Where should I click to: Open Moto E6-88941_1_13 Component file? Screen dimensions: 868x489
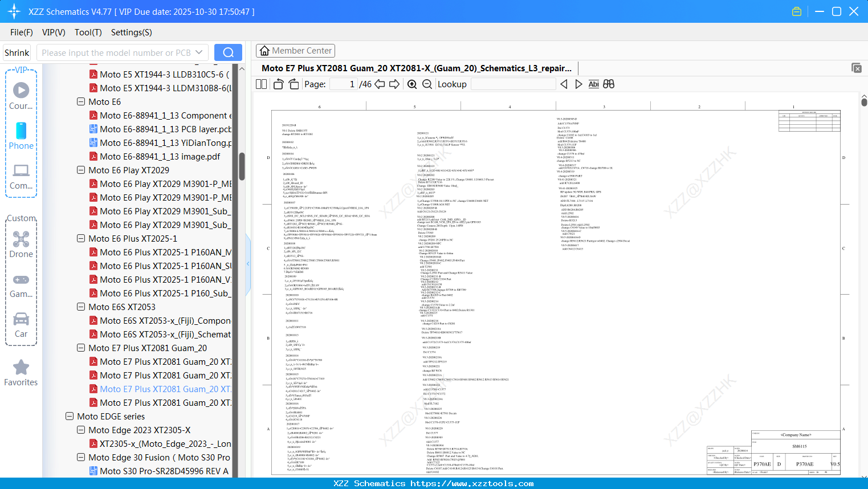(161, 116)
